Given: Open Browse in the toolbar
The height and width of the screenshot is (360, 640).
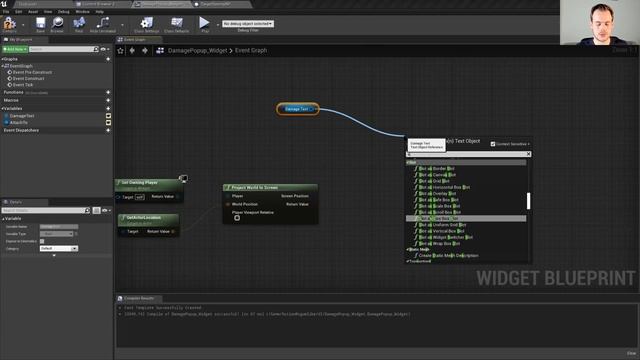Looking at the screenshot, I should point(57,23).
